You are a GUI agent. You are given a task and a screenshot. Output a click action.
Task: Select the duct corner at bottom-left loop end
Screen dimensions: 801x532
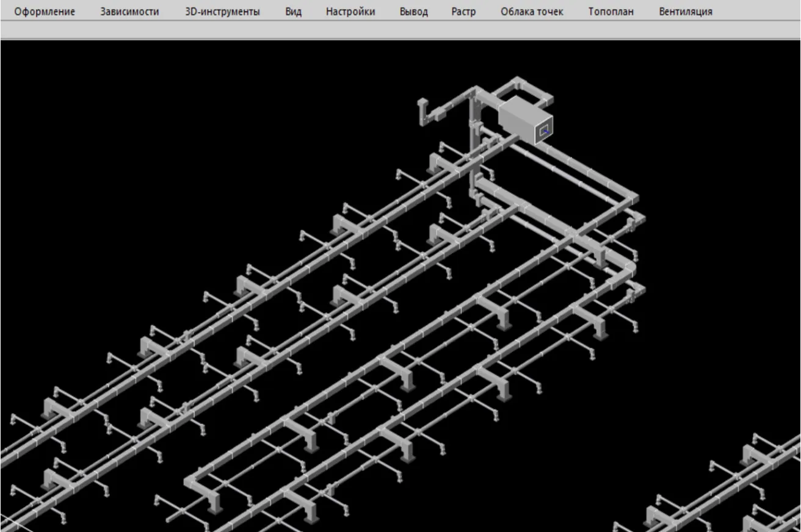click(x=191, y=482)
